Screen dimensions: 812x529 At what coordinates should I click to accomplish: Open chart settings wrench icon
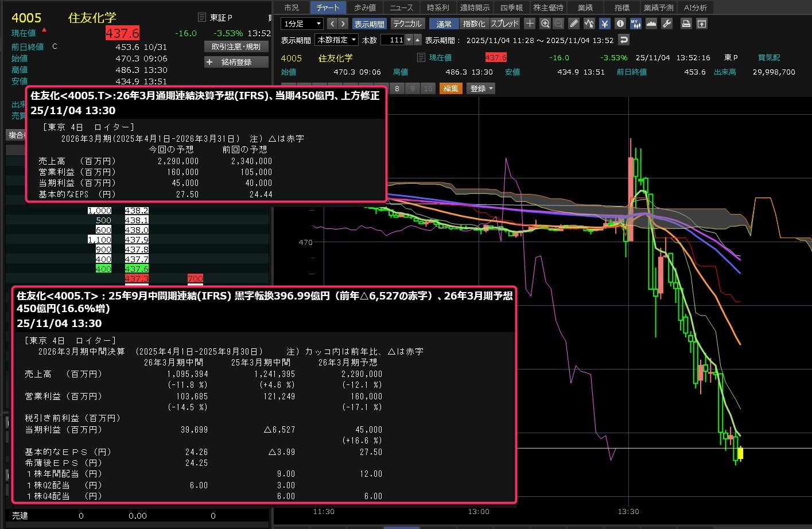pyautogui.click(x=667, y=24)
